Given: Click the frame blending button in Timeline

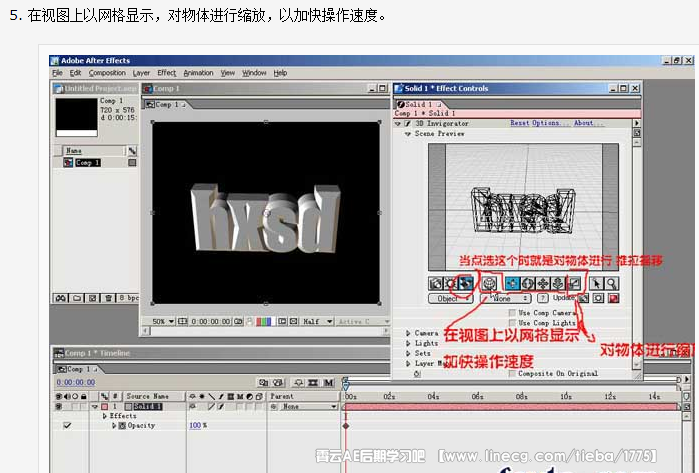Looking at the screenshot, I should (313, 383).
